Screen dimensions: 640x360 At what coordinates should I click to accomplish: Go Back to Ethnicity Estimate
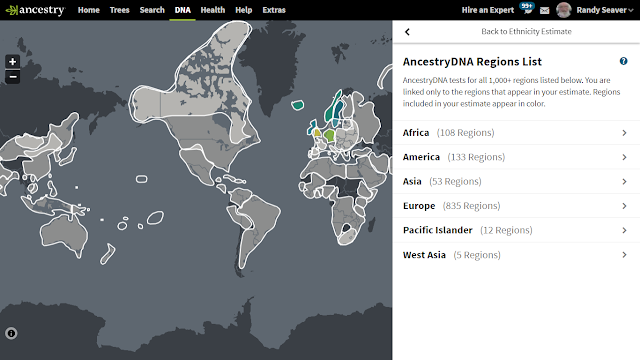(x=526, y=31)
